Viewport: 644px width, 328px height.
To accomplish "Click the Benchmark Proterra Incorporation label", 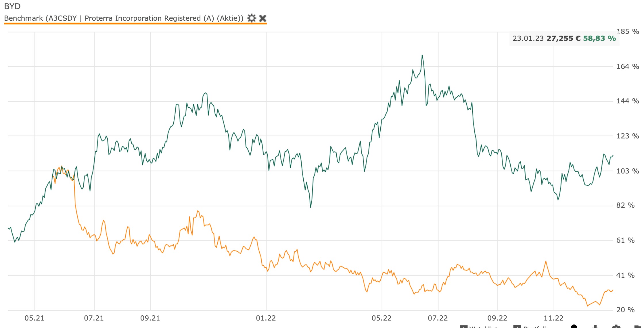I will tap(124, 18).
